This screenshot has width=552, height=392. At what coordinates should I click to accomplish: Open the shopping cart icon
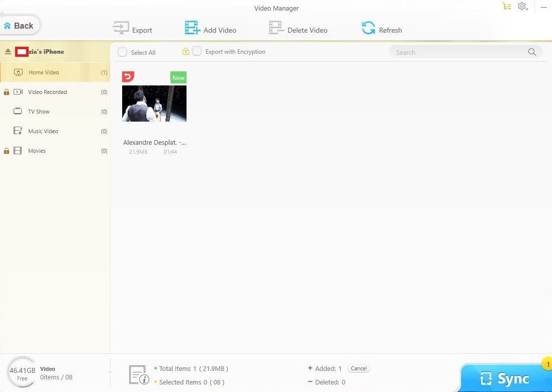[x=506, y=7]
